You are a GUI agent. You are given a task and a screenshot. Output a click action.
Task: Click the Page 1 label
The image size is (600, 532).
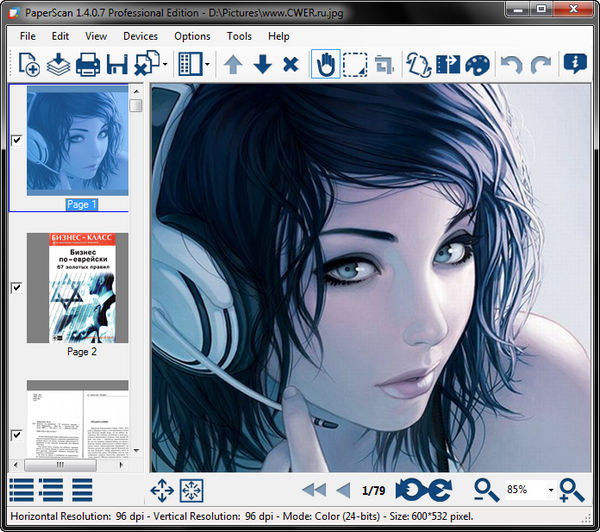coord(82,204)
